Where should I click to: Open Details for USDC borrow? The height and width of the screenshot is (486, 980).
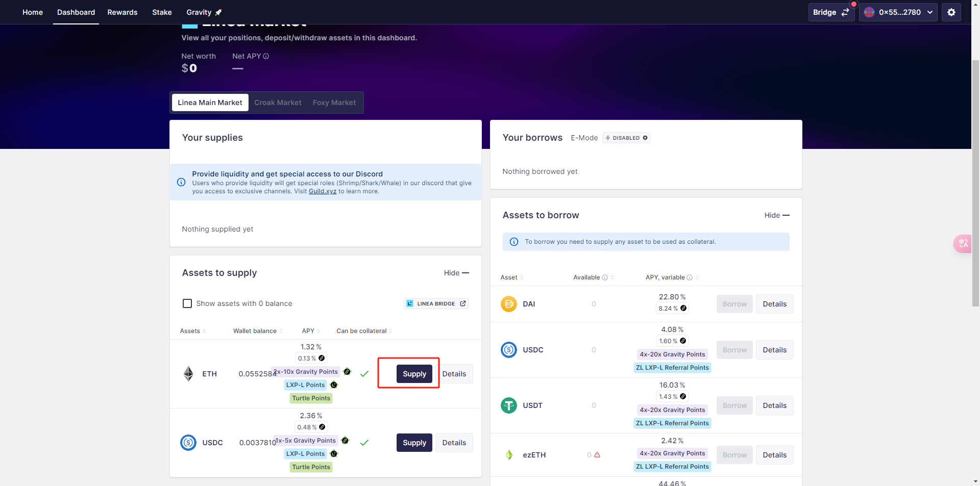[775, 350]
